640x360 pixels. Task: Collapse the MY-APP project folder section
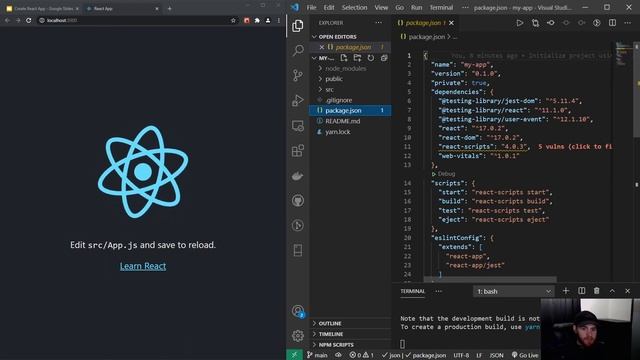tap(322, 58)
